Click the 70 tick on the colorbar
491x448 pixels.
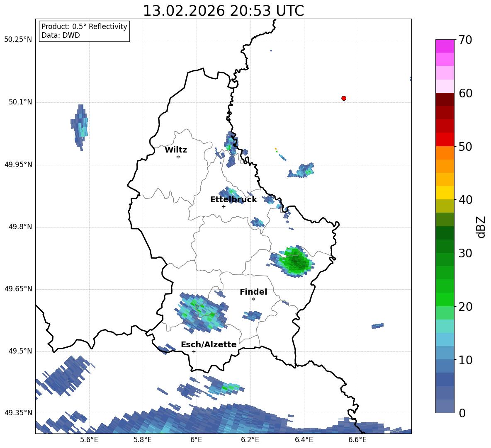[x=465, y=40]
